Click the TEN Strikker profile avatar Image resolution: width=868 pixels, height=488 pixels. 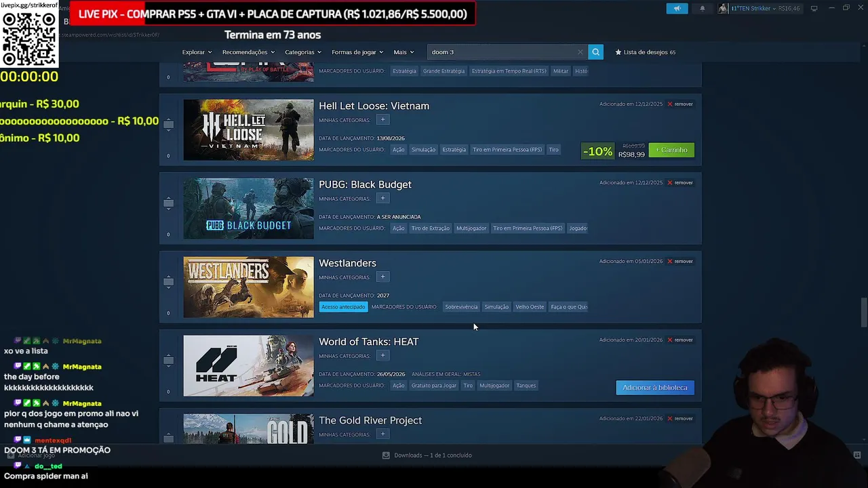[723, 8]
